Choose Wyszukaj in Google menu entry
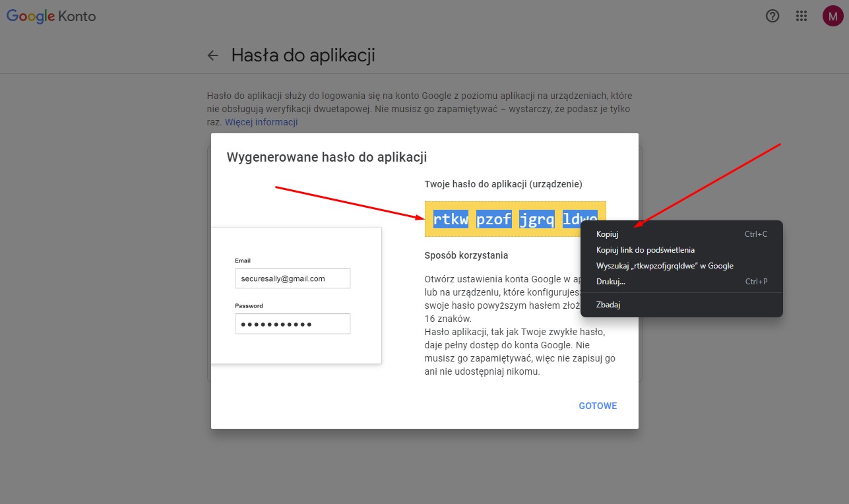The height and width of the screenshot is (504, 849). click(681, 266)
